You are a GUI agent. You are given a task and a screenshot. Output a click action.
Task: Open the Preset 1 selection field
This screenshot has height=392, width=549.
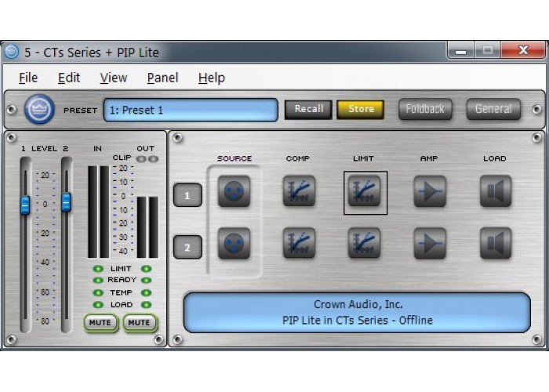[x=191, y=110]
